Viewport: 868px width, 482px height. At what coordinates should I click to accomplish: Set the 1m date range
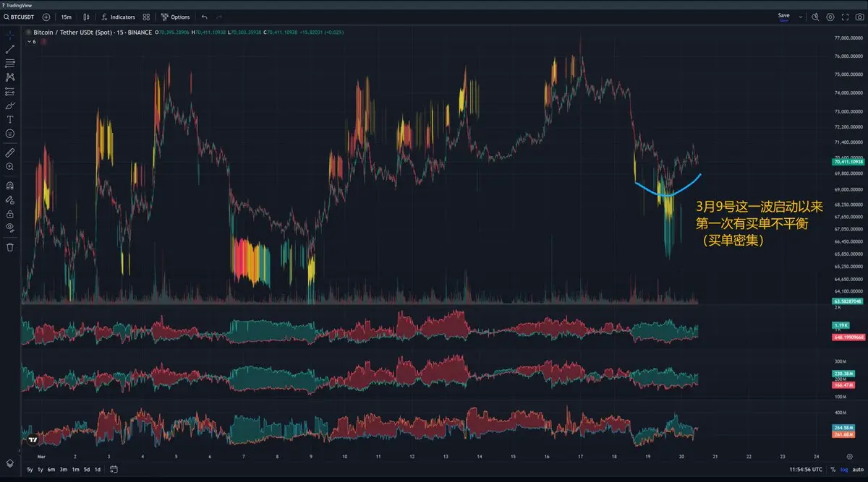75,469
